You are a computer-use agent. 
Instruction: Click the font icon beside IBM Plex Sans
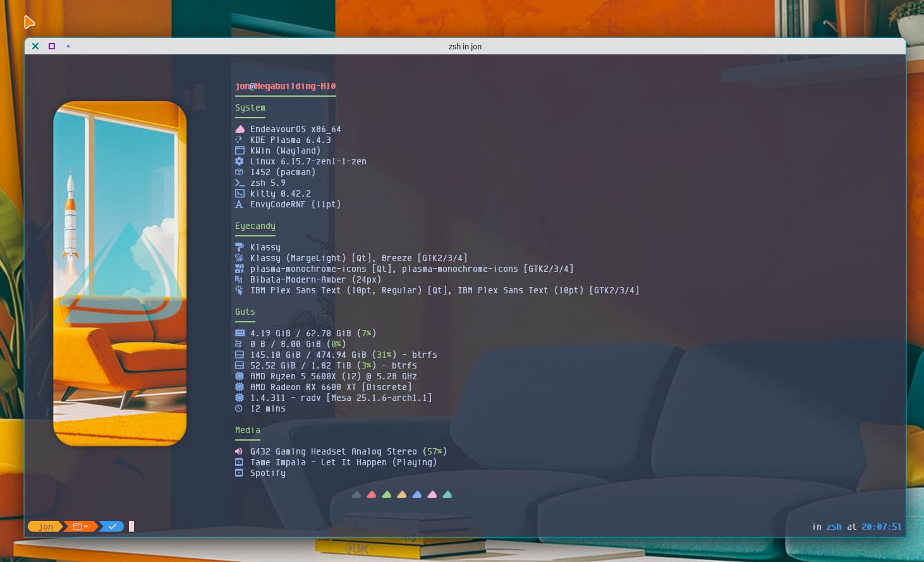(x=239, y=290)
